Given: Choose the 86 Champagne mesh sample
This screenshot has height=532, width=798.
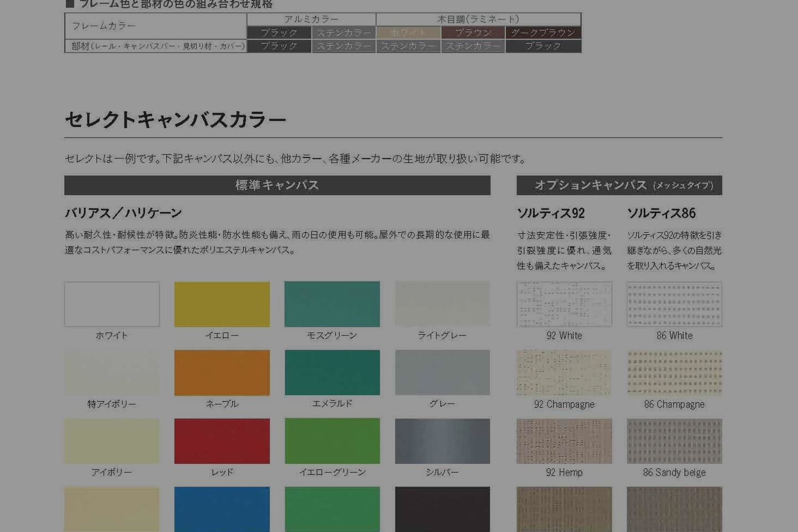Looking at the screenshot, I should click(674, 372).
